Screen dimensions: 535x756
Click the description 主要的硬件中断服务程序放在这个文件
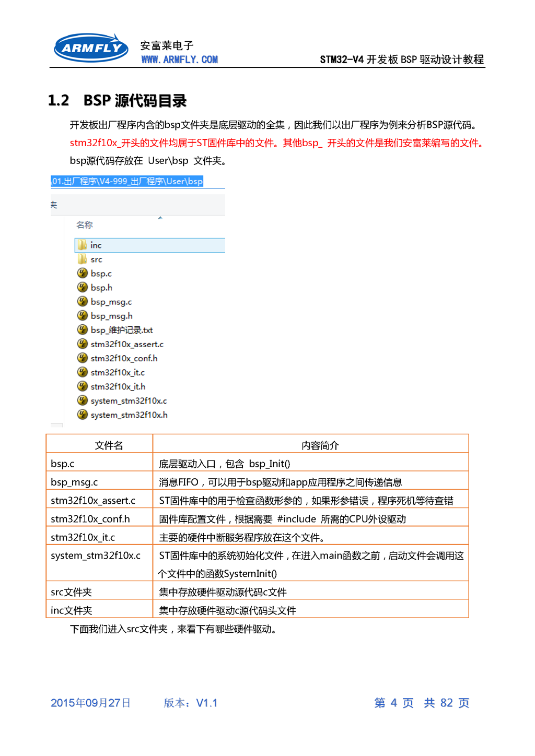pos(242,537)
